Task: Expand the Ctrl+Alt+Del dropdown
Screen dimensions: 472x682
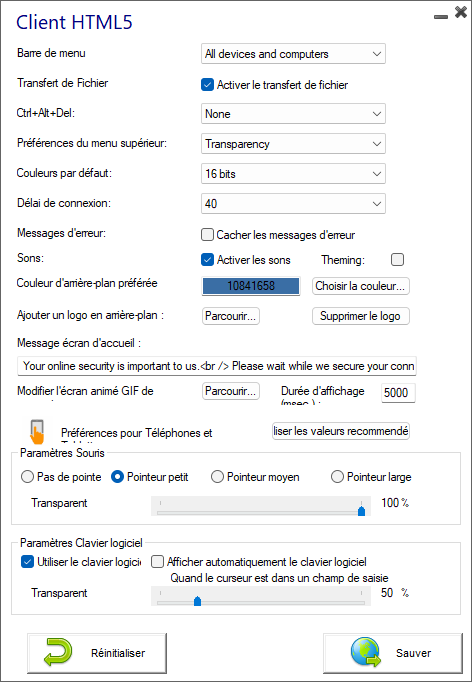Action: point(293,114)
